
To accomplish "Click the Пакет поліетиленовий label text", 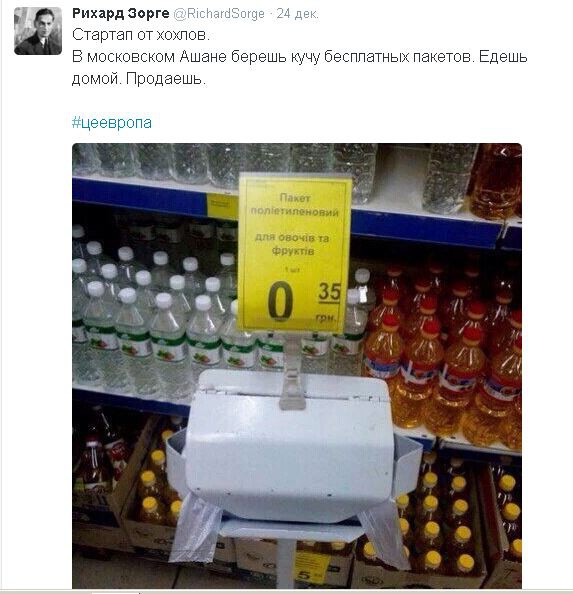I will coord(294,205).
